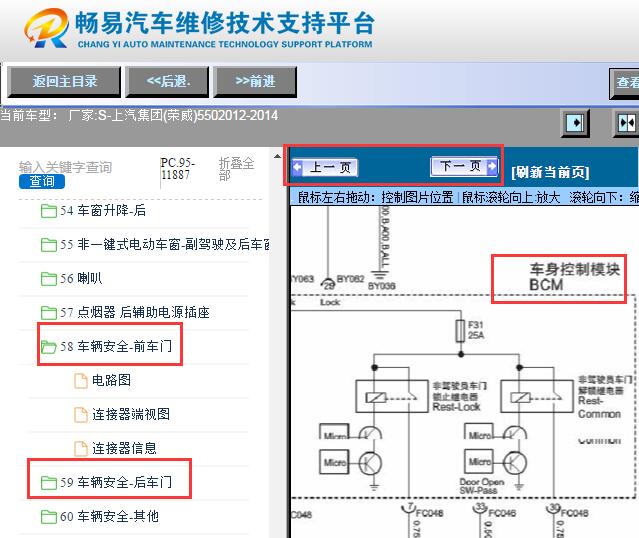
Task: Open 连接器端视图 document
Action: (x=131, y=415)
